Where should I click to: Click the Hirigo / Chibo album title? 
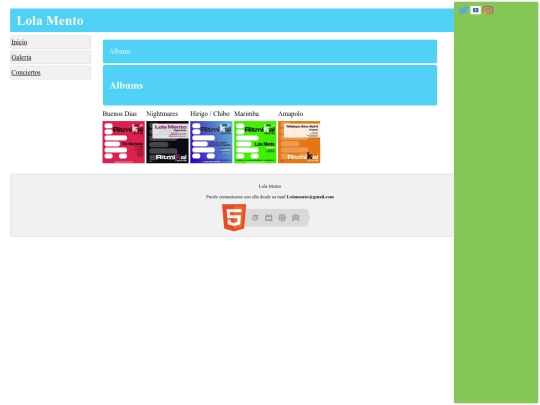[210, 114]
